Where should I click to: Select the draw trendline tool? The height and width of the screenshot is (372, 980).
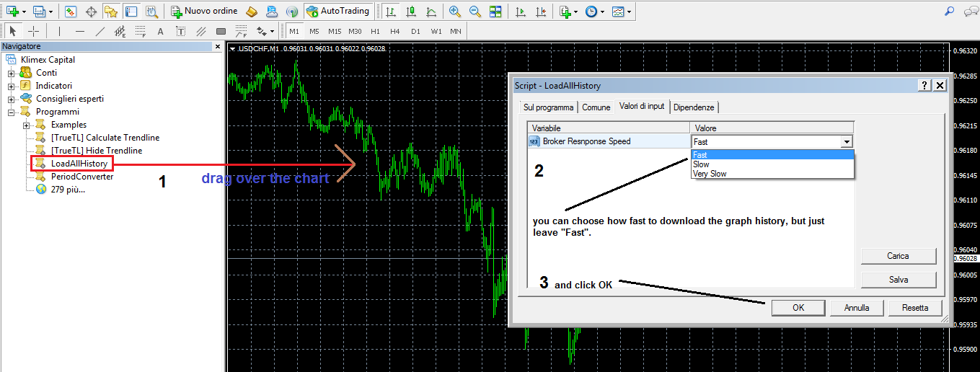100,31
